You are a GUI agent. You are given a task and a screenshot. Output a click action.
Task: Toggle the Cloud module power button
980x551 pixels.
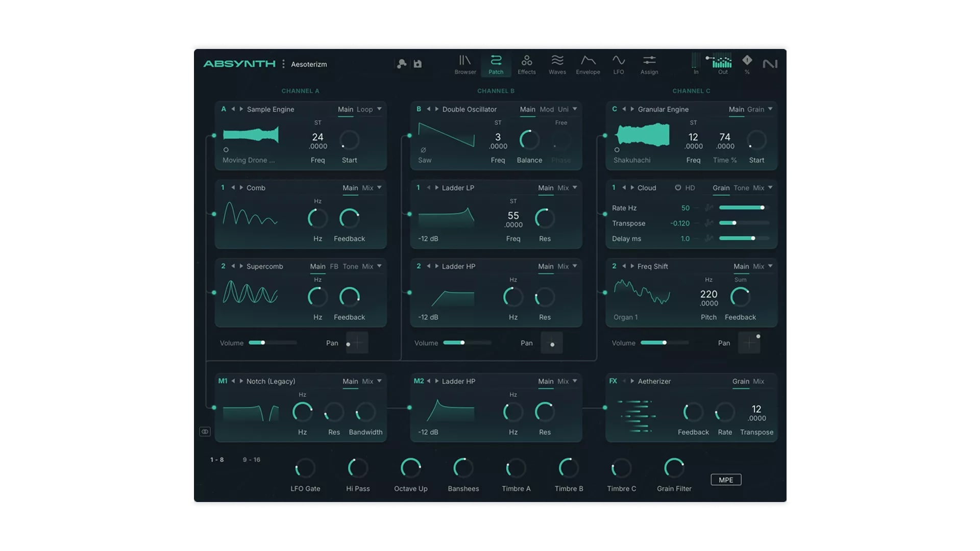[677, 188]
